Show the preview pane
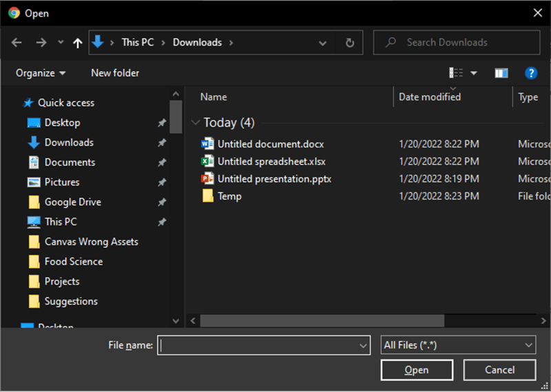The width and height of the screenshot is (551, 392). click(x=501, y=73)
